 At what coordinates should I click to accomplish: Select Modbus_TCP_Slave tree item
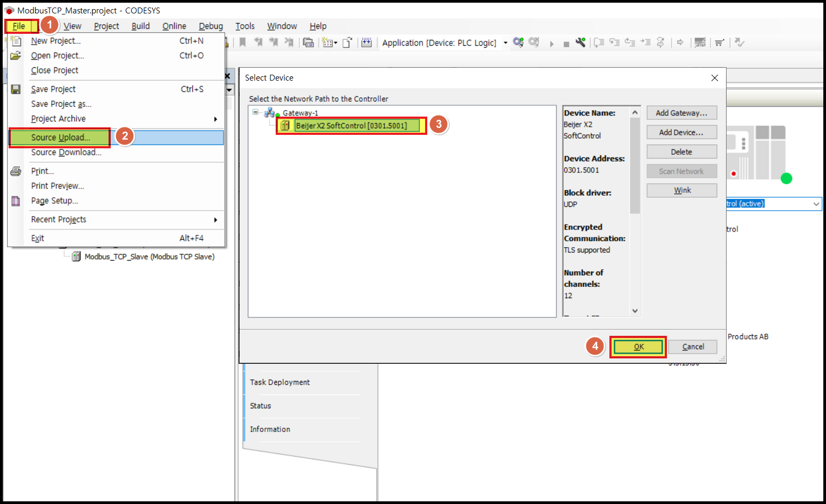click(x=149, y=257)
